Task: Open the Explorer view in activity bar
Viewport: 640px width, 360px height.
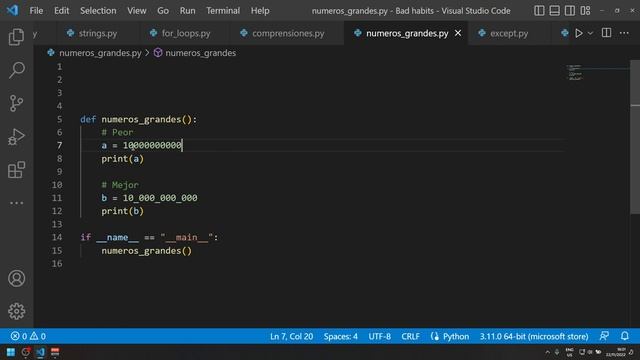Action: pos(16,37)
